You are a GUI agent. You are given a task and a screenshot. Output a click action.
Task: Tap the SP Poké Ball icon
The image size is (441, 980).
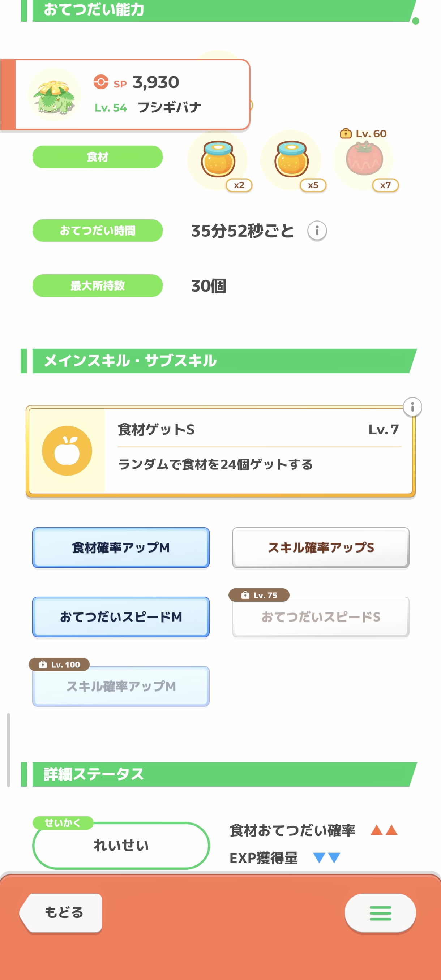pyautogui.click(x=101, y=82)
